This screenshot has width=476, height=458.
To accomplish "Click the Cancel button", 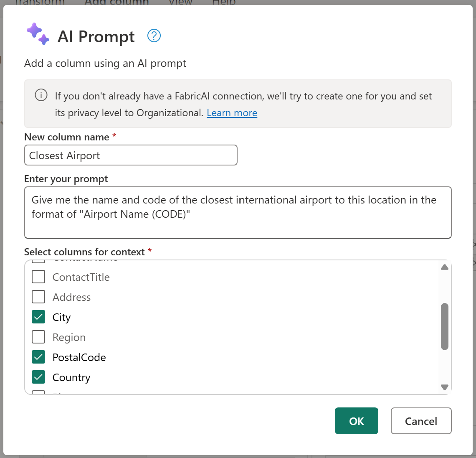I will click(x=421, y=421).
